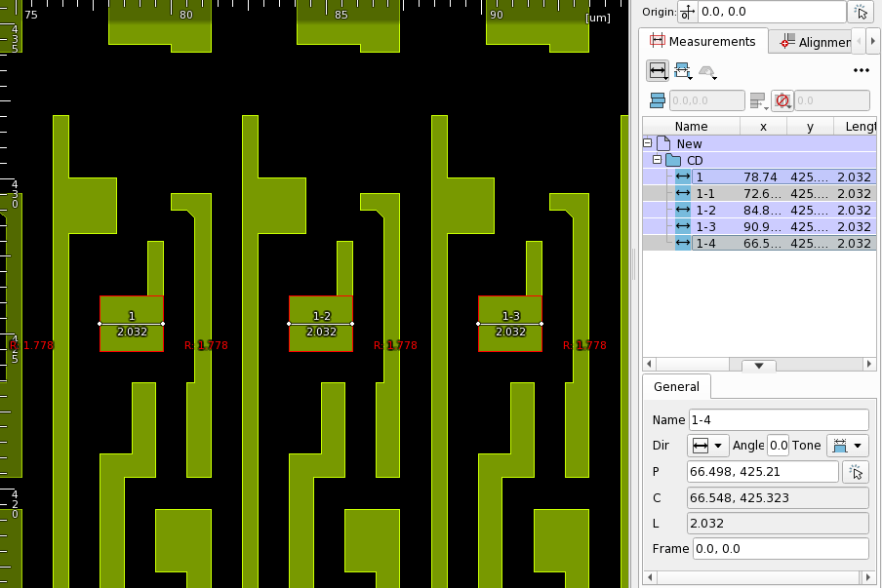Click measurement box labeled 1 in layout
The height and width of the screenshot is (588, 882).
132,324
